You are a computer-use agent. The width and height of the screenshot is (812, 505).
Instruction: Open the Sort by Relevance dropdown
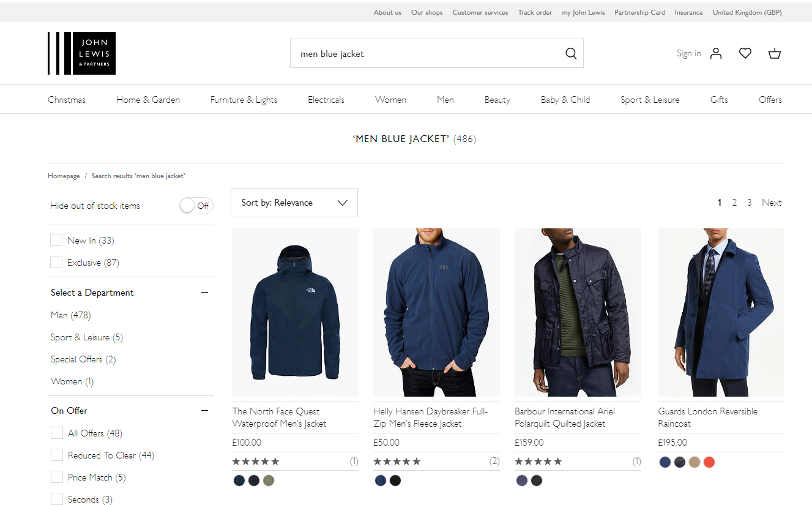(x=294, y=203)
